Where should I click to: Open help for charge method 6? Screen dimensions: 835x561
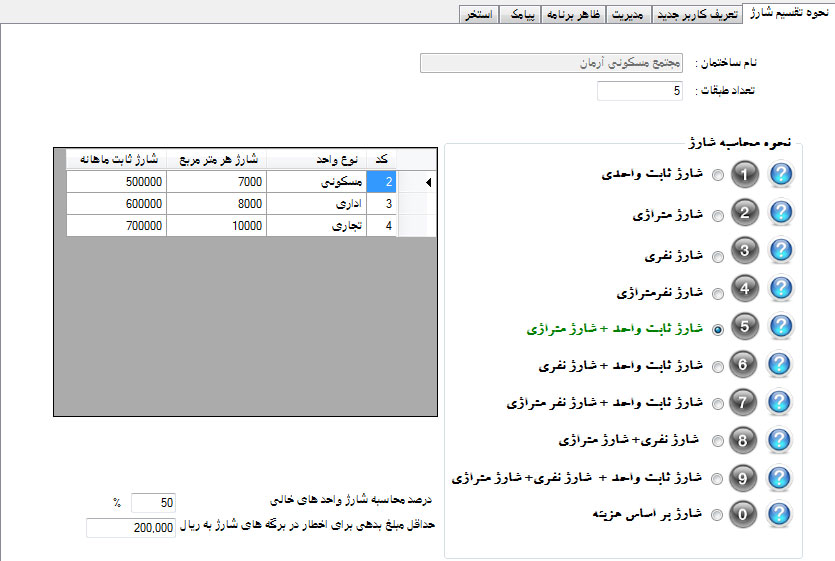click(x=779, y=364)
